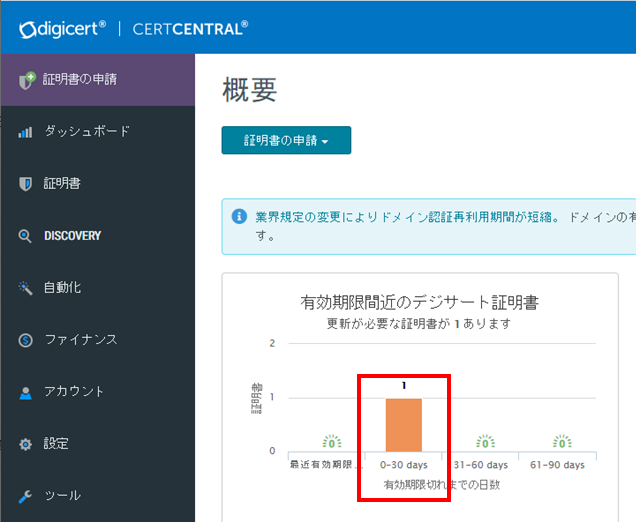Click the magnifier Discovery icon
Image resolution: width=636 pixels, height=522 pixels.
coord(25,236)
